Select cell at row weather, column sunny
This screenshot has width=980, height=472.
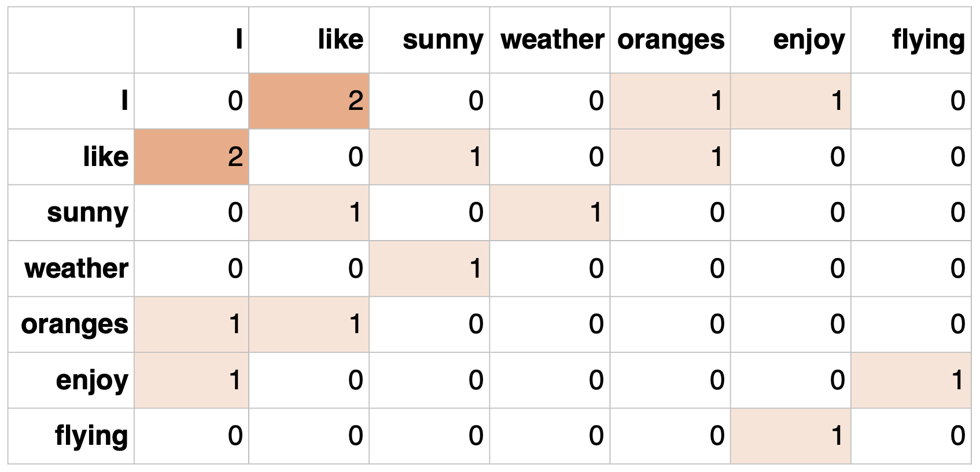pos(429,268)
